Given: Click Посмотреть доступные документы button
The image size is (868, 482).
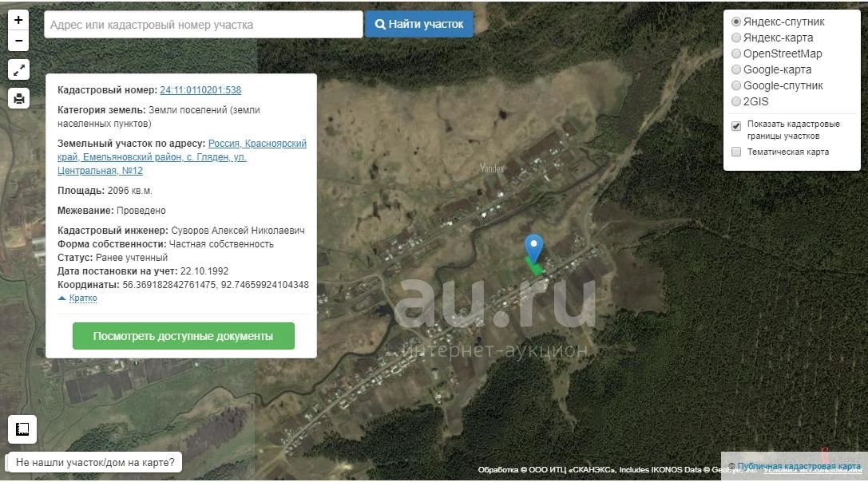Looking at the screenshot, I should click(x=183, y=336).
